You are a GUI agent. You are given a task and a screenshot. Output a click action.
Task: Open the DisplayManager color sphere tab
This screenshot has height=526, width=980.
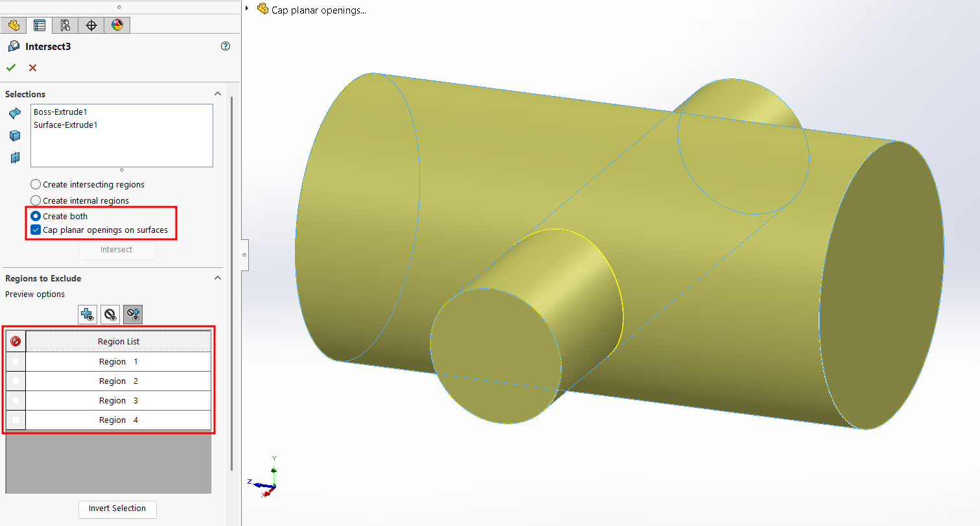tap(117, 25)
